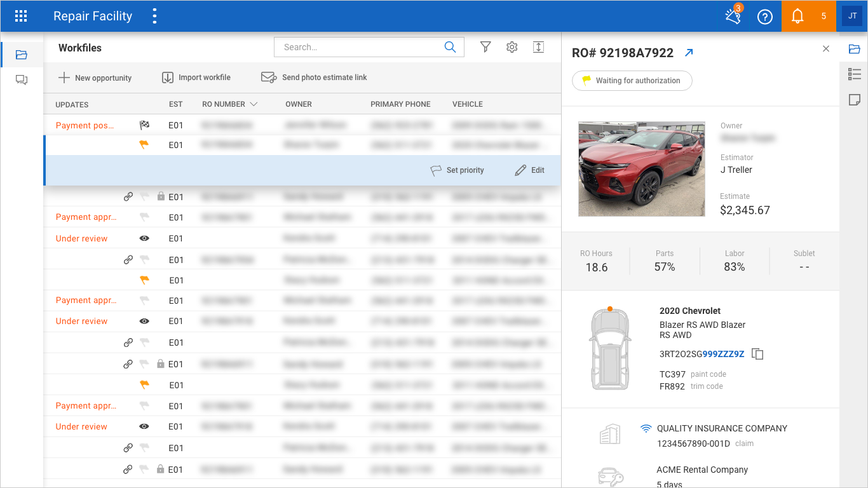Click the estimate amount $2,345.67
Image resolution: width=868 pixels, height=488 pixels.
pos(745,210)
